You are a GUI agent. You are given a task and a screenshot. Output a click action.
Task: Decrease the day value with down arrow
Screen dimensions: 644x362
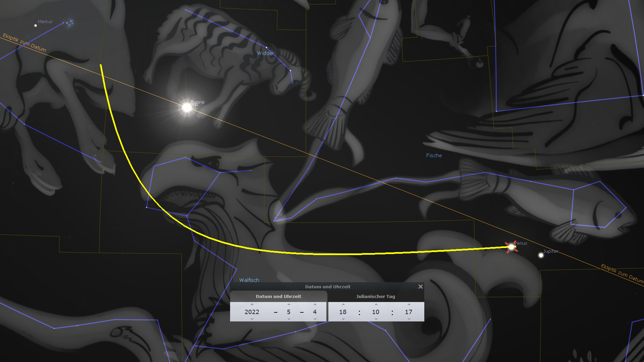coord(315,319)
